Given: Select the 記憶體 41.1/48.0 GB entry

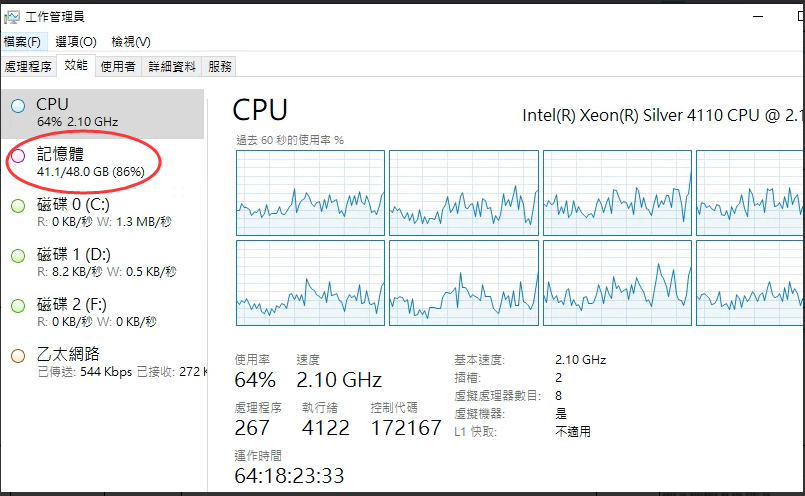Looking at the screenshot, I should pos(90,162).
